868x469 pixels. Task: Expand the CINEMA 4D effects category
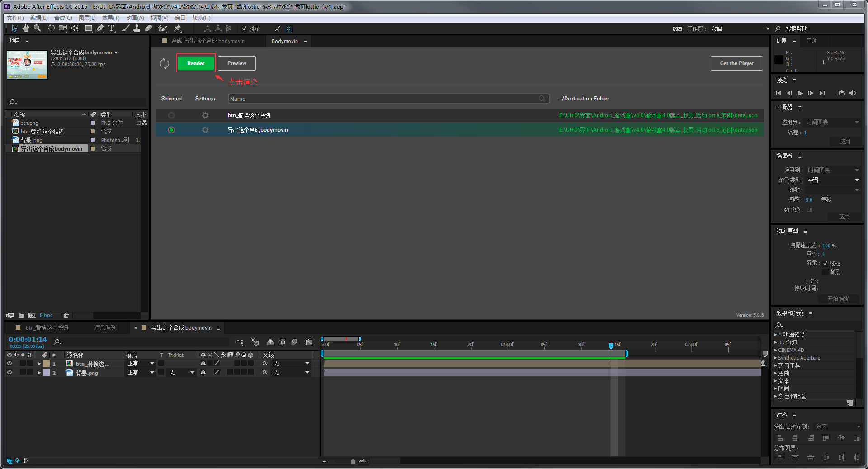[x=775, y=350]
